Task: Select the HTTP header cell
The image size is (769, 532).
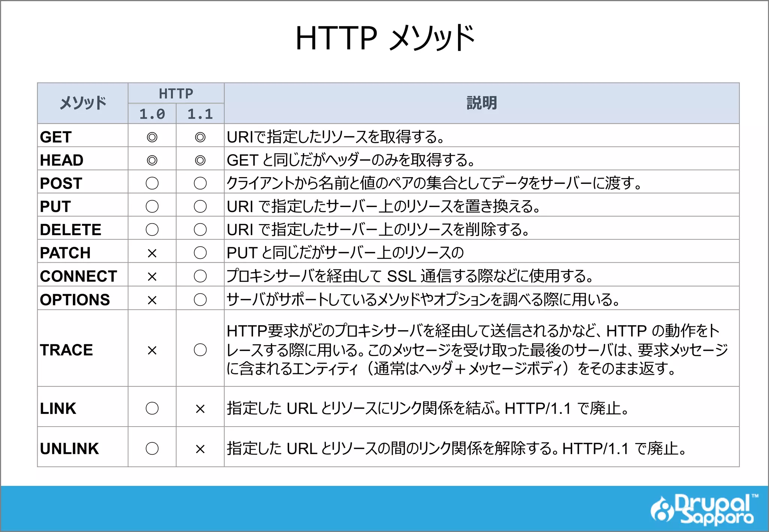Action: [x=176, y=93]
